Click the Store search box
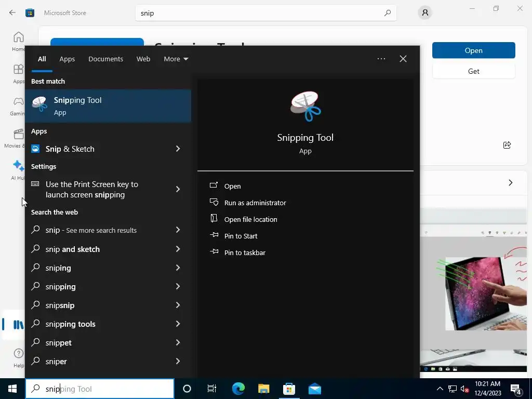 [265, 13]
